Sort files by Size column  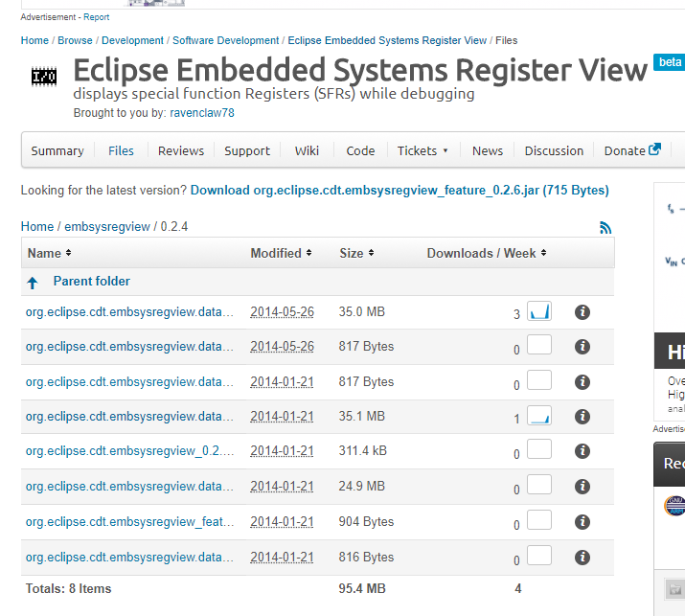coord(356,253)
